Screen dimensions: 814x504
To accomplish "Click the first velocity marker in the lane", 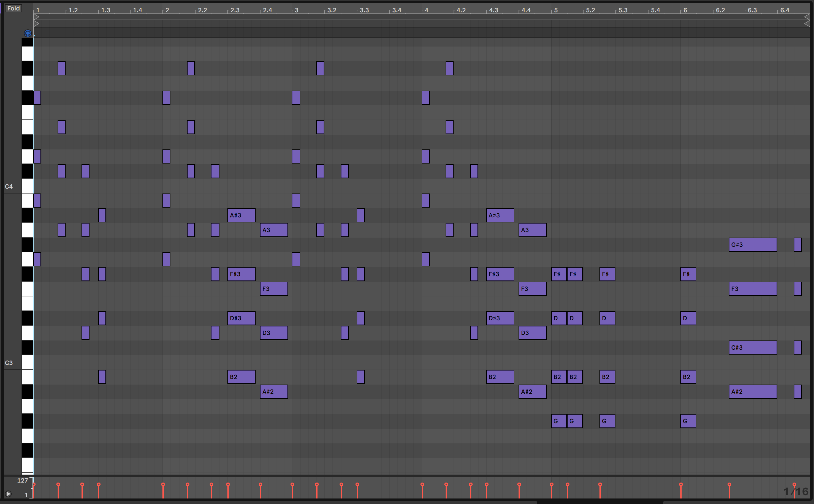I will (34, 485).
